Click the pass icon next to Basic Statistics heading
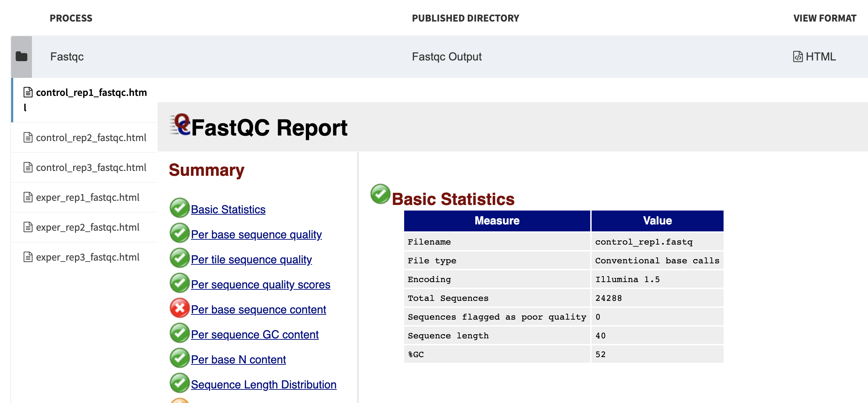 381,194
